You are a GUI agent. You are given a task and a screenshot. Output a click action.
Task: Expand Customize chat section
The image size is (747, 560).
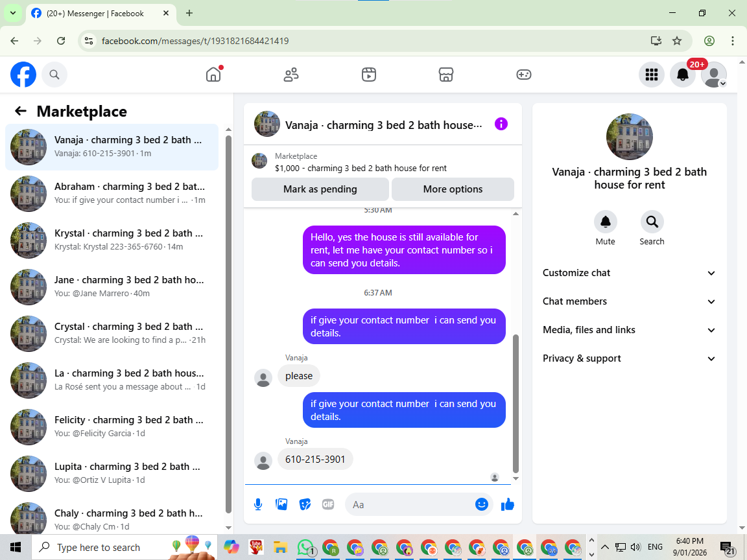[x=629, y=273]
